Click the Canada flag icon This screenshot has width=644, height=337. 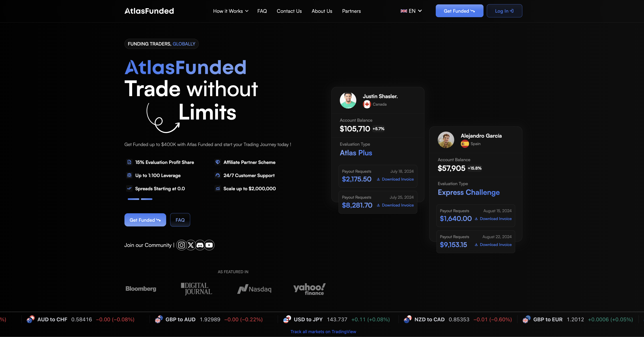[367, 104]
